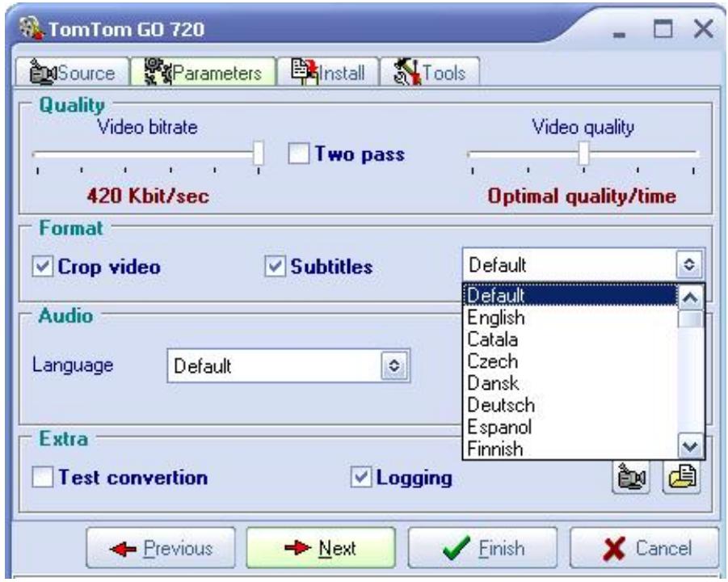The width and height of the screenshot is (728, 582).
Task: Untick the Crop video checkbox
Action: [42, 266]
